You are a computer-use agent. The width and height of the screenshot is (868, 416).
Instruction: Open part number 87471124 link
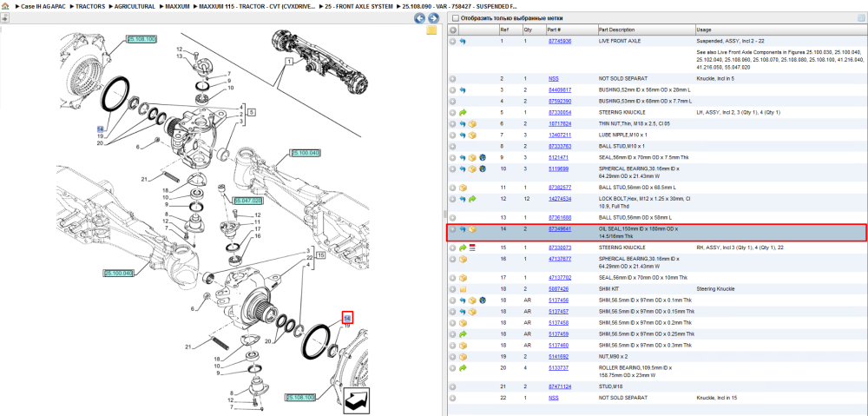(x=560, y=386)
